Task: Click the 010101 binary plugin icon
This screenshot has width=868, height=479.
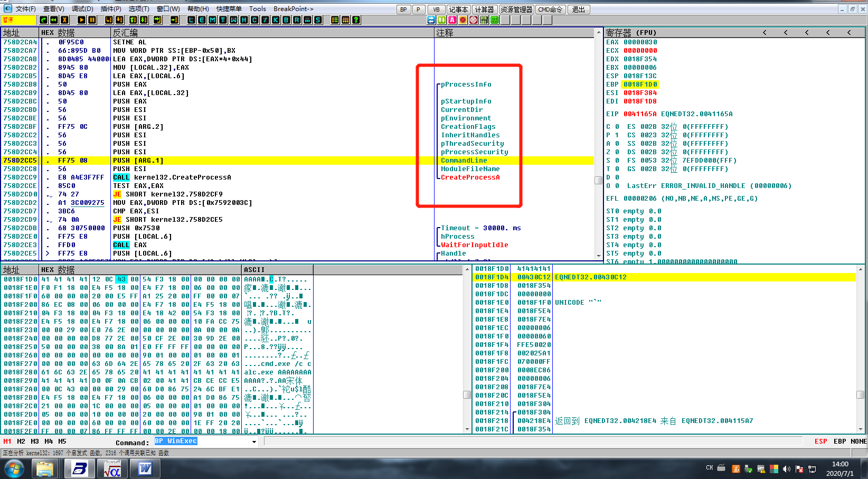Action: tap(484, 20)
